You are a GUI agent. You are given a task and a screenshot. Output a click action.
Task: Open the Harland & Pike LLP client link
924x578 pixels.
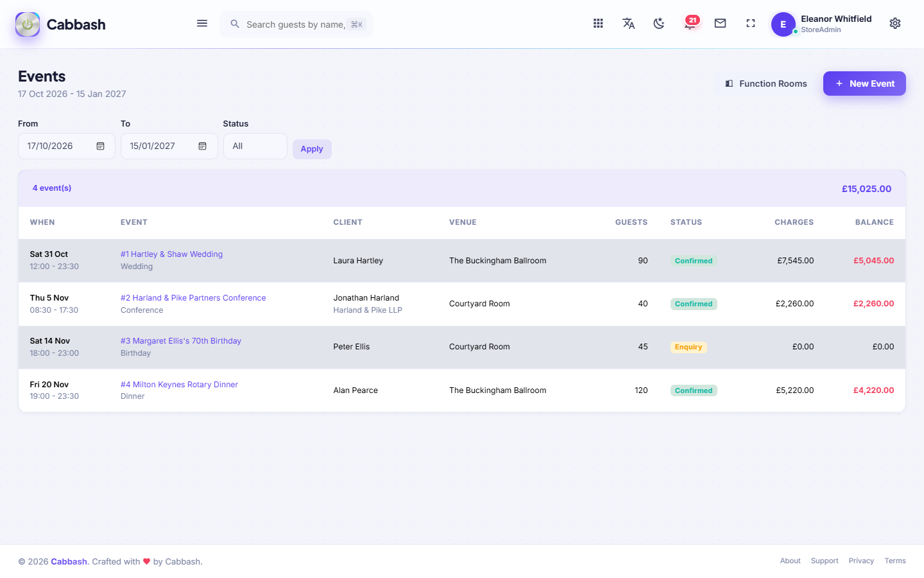pyautogui.click(x=368, y=310)
